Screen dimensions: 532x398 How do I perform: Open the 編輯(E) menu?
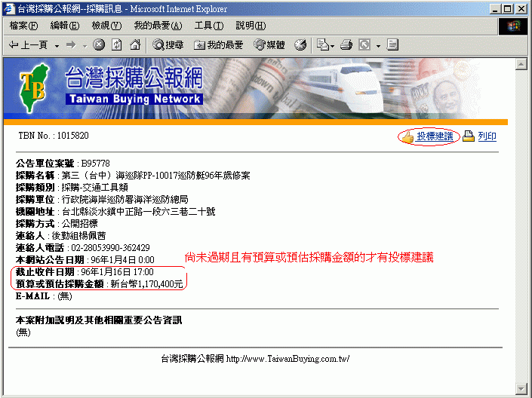click(64, 26)
